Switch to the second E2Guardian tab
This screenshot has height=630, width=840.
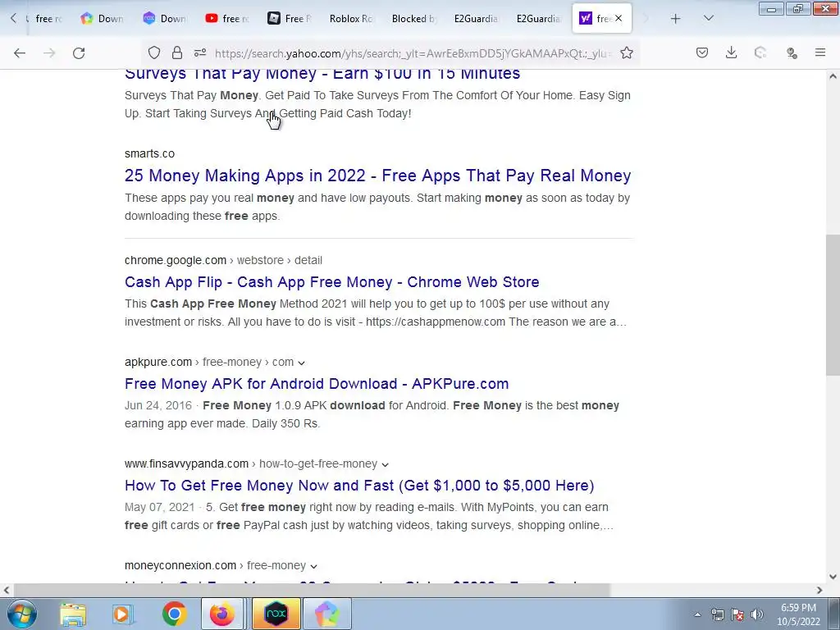tap(538, 19)
